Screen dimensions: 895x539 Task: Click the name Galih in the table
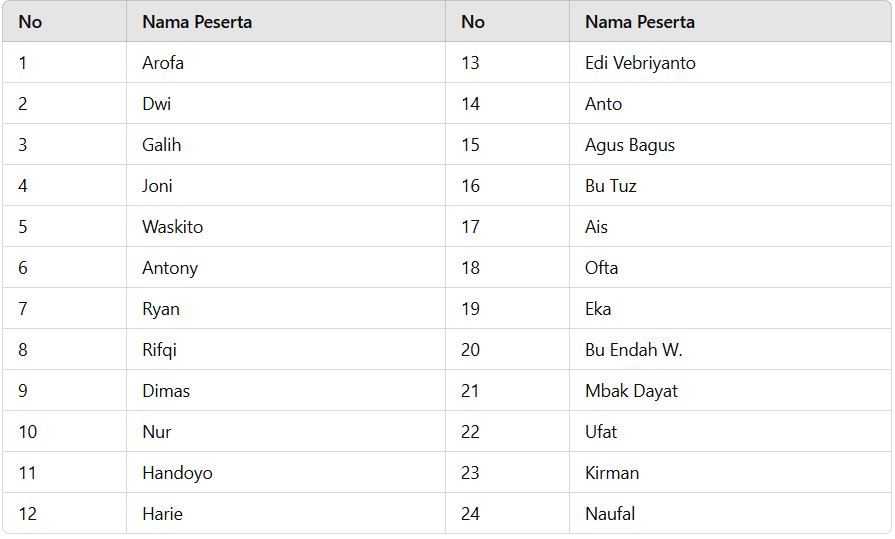coord(162,144)
